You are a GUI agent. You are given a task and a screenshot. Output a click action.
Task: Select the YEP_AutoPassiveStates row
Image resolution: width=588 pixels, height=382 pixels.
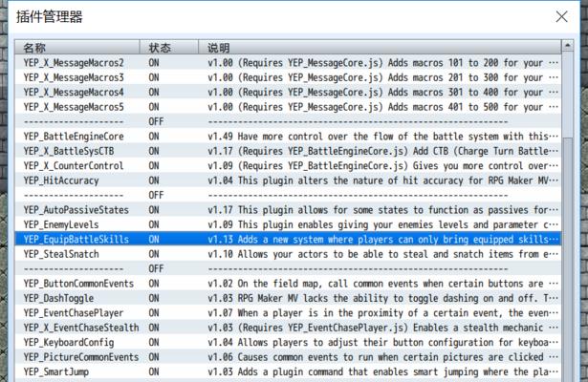point(288,210)
